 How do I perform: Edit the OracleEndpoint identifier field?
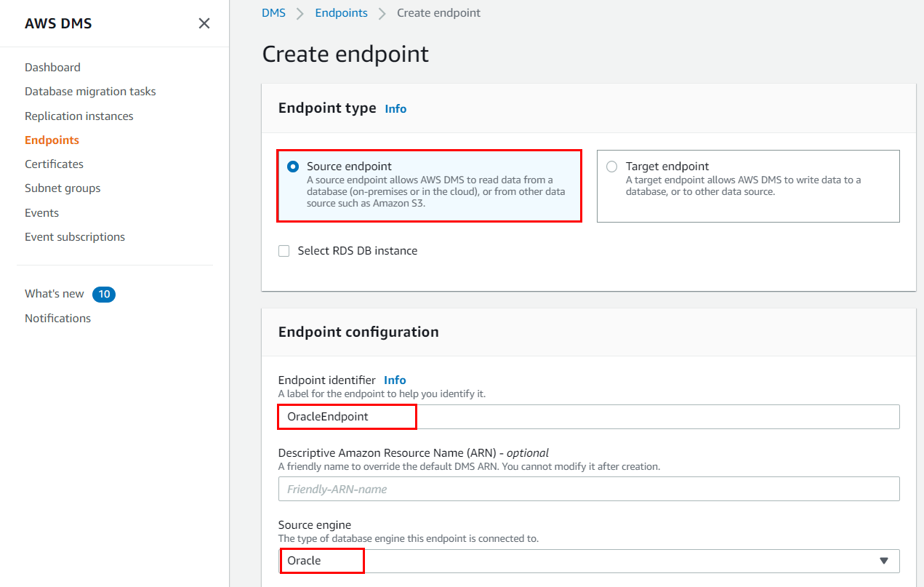[x=347, y=417]
